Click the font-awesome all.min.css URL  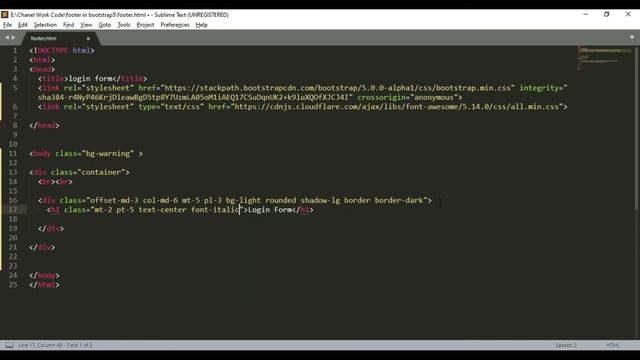pos(396,107)
